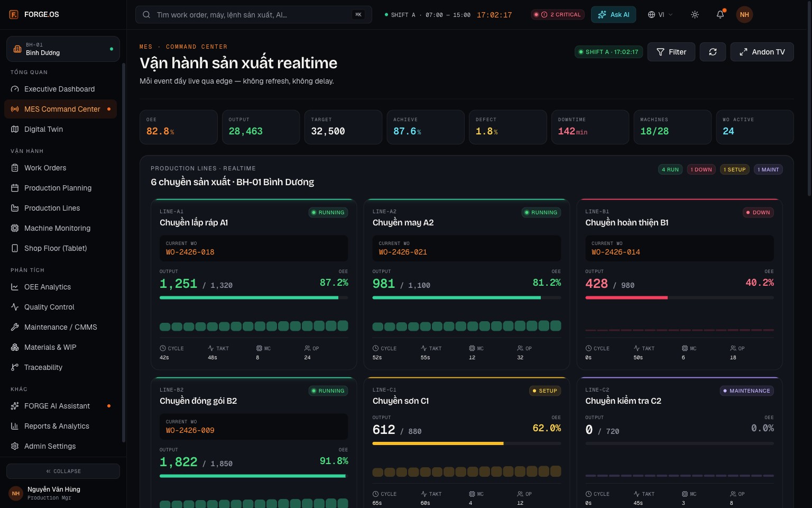Viewport: 812px width, 508px height.
Task: Click the FORGE AI Assistant sparkle icon
Action: 15,406
